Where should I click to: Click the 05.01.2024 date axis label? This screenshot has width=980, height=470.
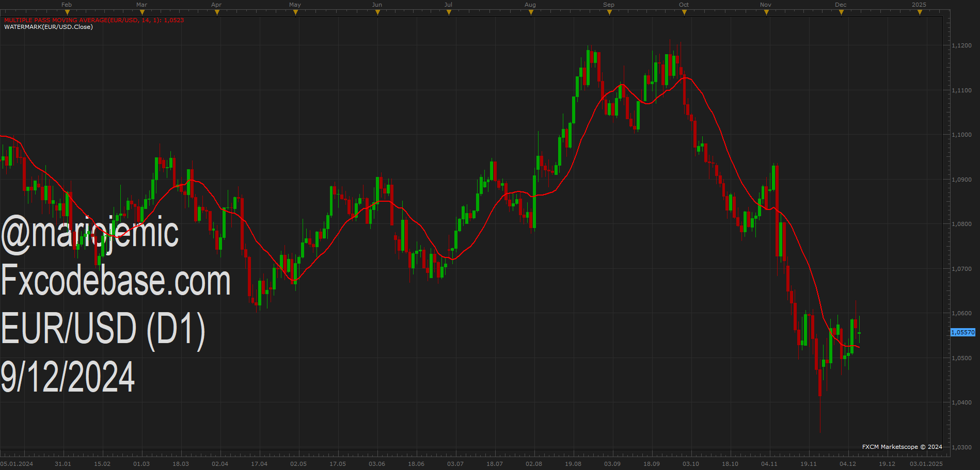point(17,464)
